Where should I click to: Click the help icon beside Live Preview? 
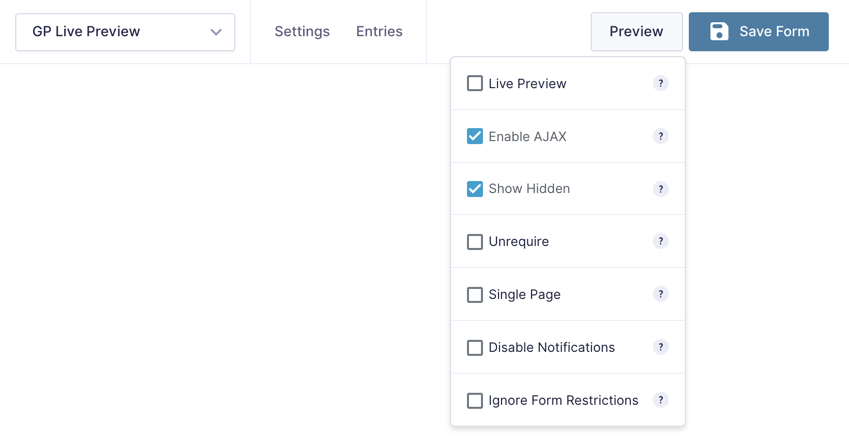point(660,83)
